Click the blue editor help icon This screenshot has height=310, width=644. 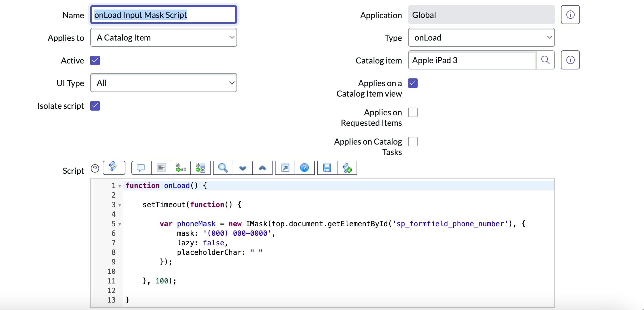click(305, 168)
